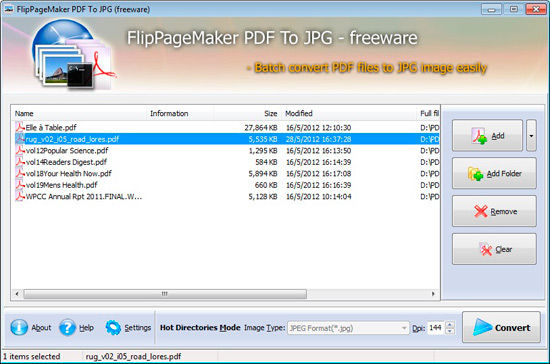Viewport: 550px width, 364px height.
Task: Click horizontal scrollbar left arrow
Action: click(17, 294)
